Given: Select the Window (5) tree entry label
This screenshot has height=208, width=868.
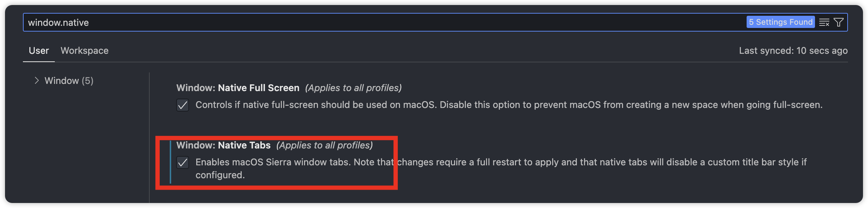Looking at the screenshot, I should (69, 81).
